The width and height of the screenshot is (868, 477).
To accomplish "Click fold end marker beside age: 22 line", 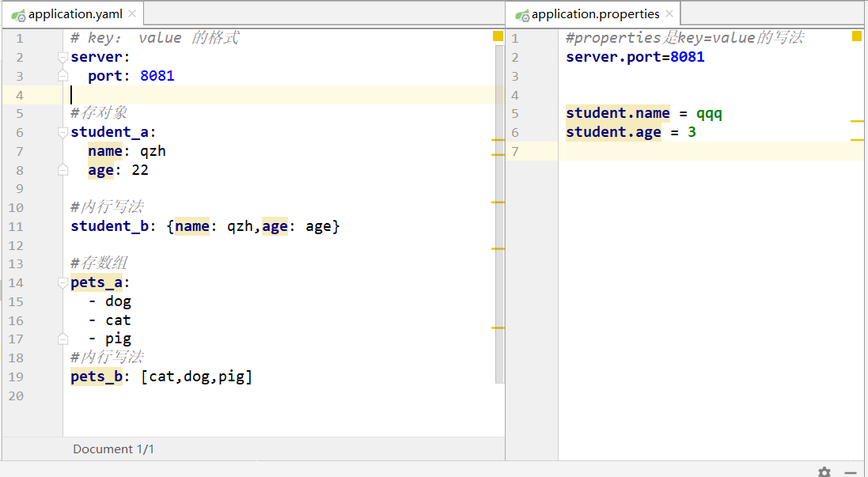I will pos(63,170).
